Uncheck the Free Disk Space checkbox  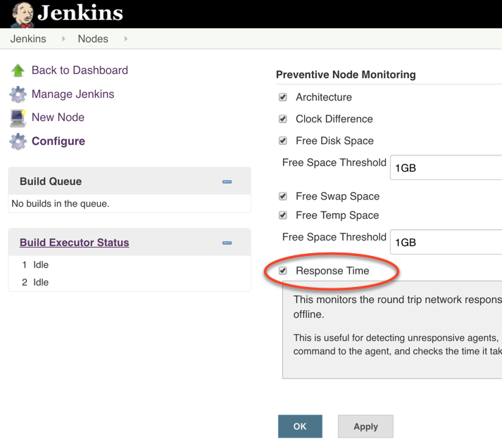283,141
